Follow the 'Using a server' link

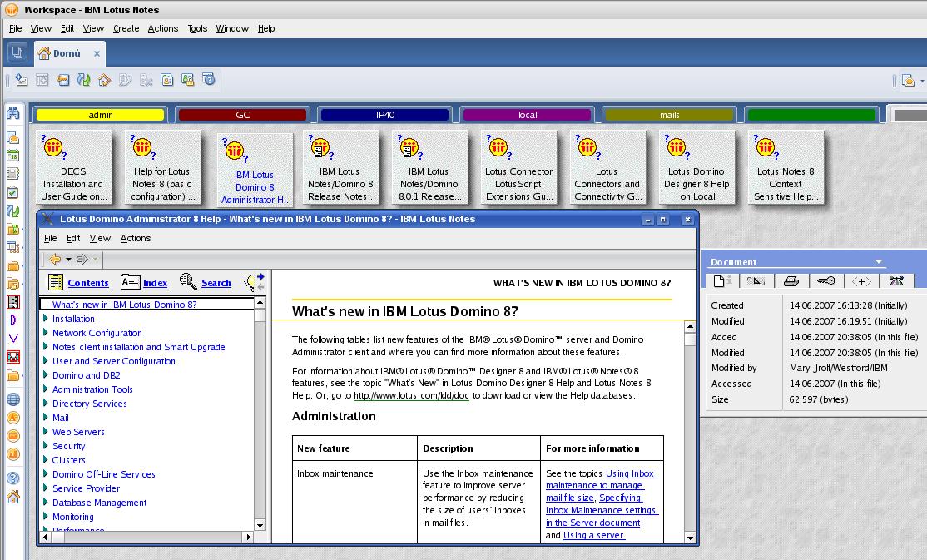593,535
